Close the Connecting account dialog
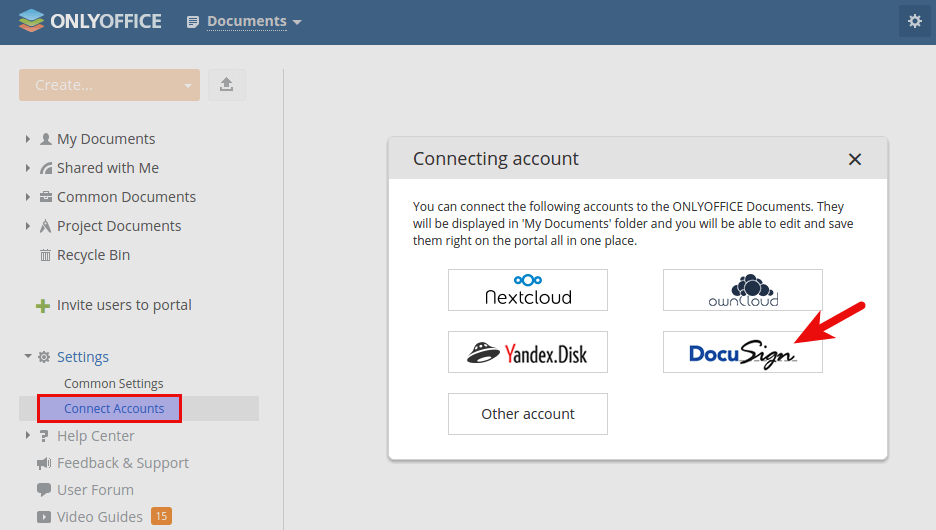Image resolution: width=936 pixels, height=530 pixels. (x=854, y=159)
